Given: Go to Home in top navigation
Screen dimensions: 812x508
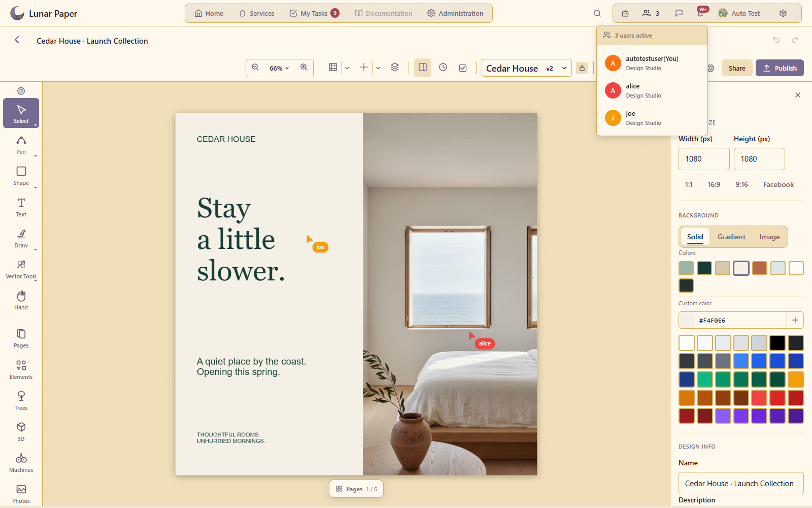Looking at the screenshot, I should pos(209,13).
